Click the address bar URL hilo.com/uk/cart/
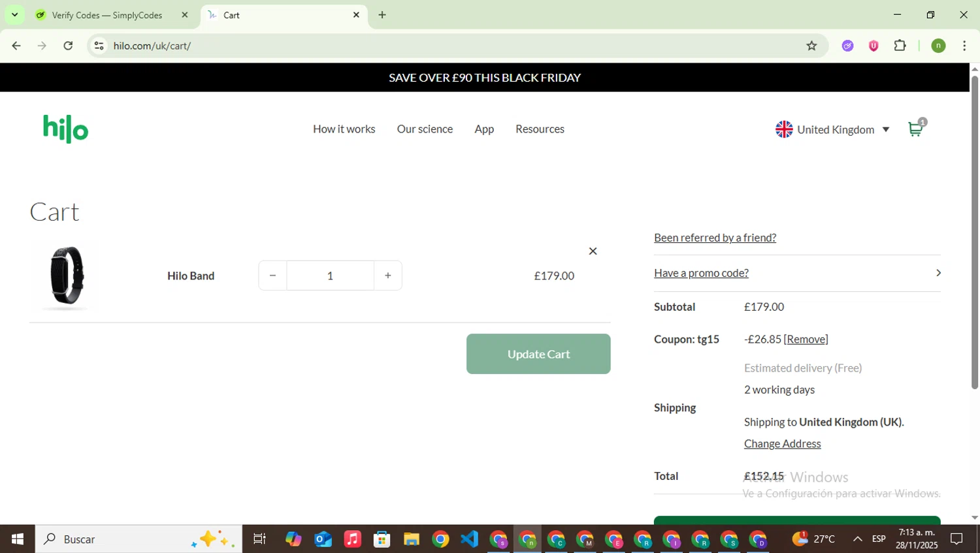 152,46
